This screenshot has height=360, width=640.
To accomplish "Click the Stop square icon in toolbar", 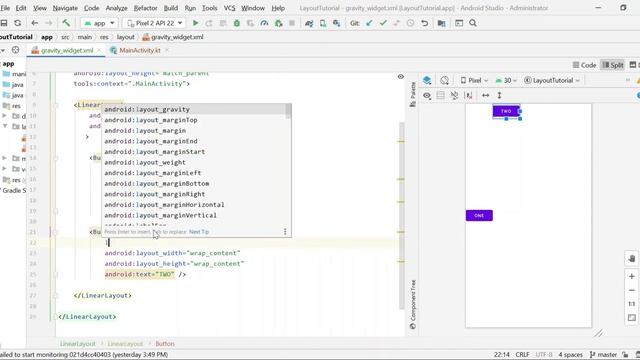I will point(292,23).
